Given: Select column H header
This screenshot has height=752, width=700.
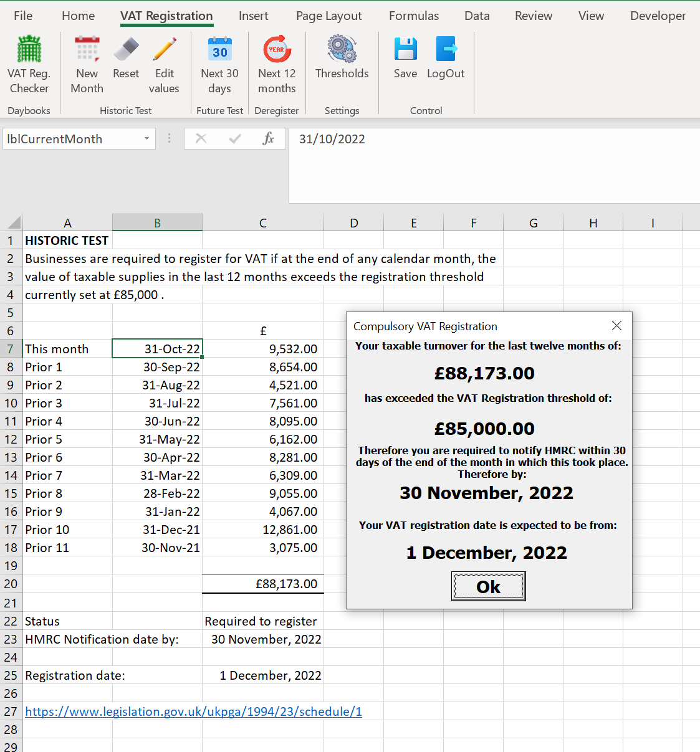Looking at the screenshot, I should click(593, 222).
